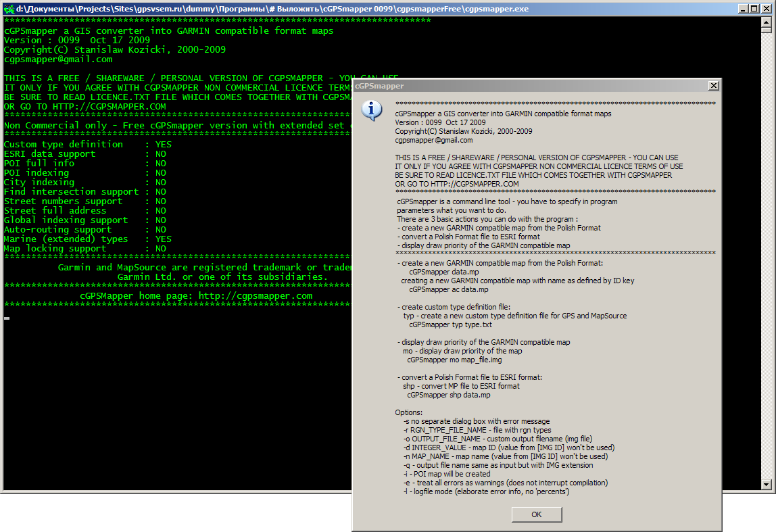
Task: Click '-l - logfile mode' option line
Action: (x=487, y=492)
